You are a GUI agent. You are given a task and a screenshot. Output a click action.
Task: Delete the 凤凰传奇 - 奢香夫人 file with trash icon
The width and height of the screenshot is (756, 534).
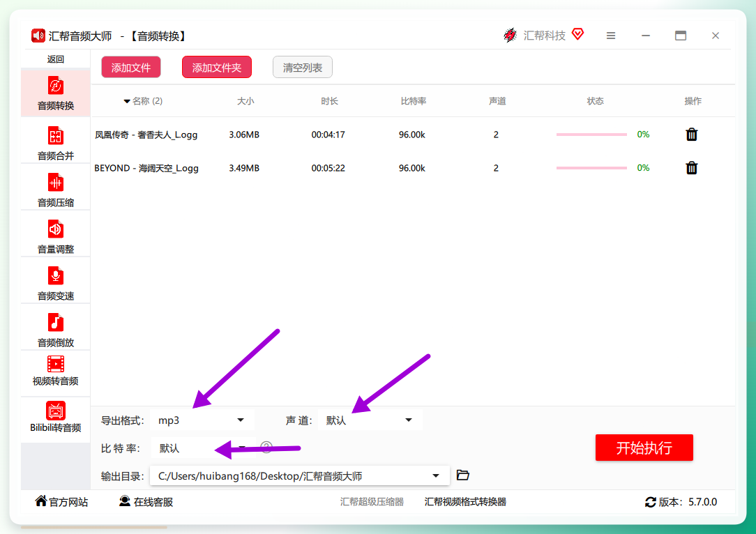click(x=691, y=135)
